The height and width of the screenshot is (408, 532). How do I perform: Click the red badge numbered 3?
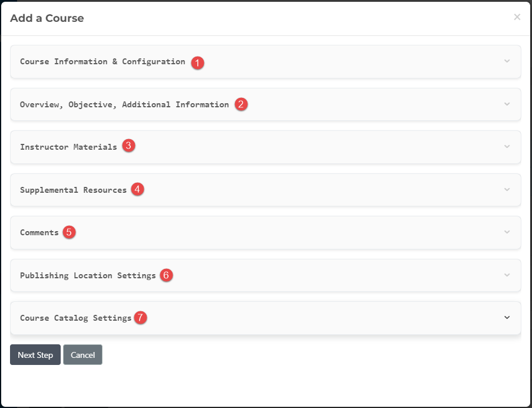pos(128,145)
